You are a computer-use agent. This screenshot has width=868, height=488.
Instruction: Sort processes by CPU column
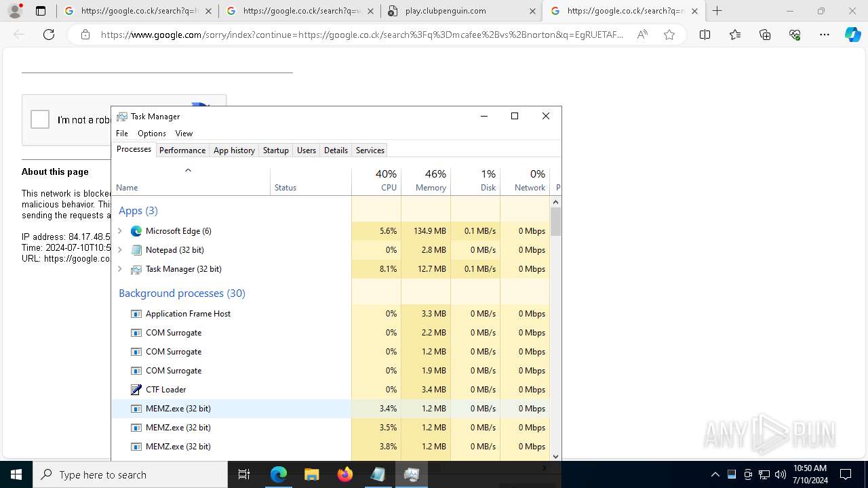click(x=376, y=181)
